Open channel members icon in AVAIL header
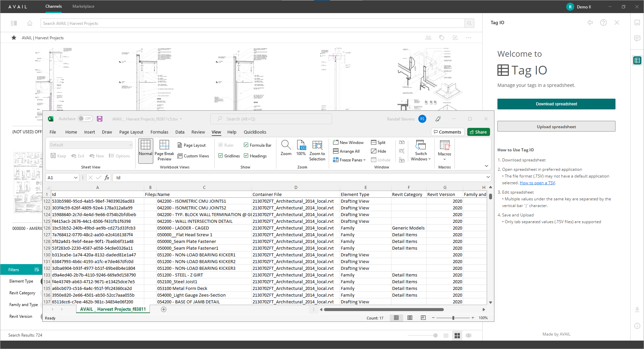The height and width of the screenshot is (349, 644). [428, 38]
